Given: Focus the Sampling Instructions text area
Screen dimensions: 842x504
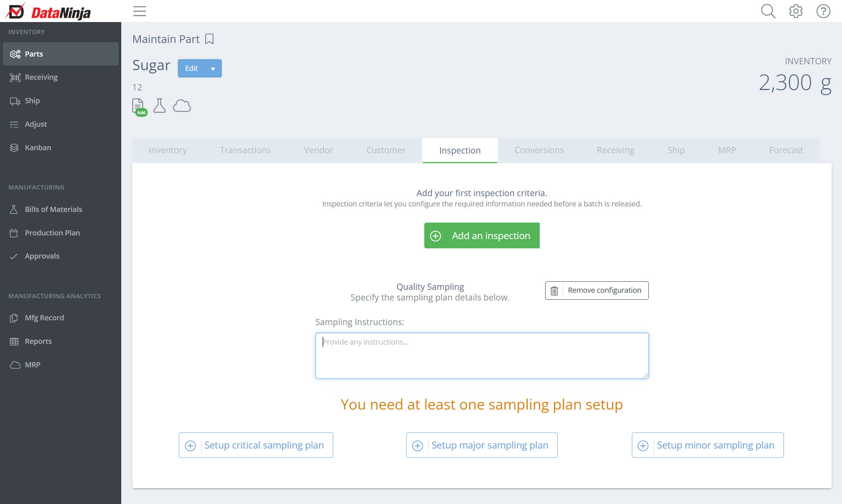Looking at the screenshot, I should tap(482, 356).
